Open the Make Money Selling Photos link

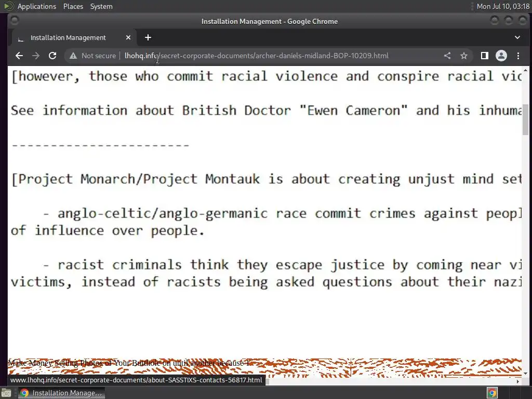pyautogui.click(x=129, y=363)
